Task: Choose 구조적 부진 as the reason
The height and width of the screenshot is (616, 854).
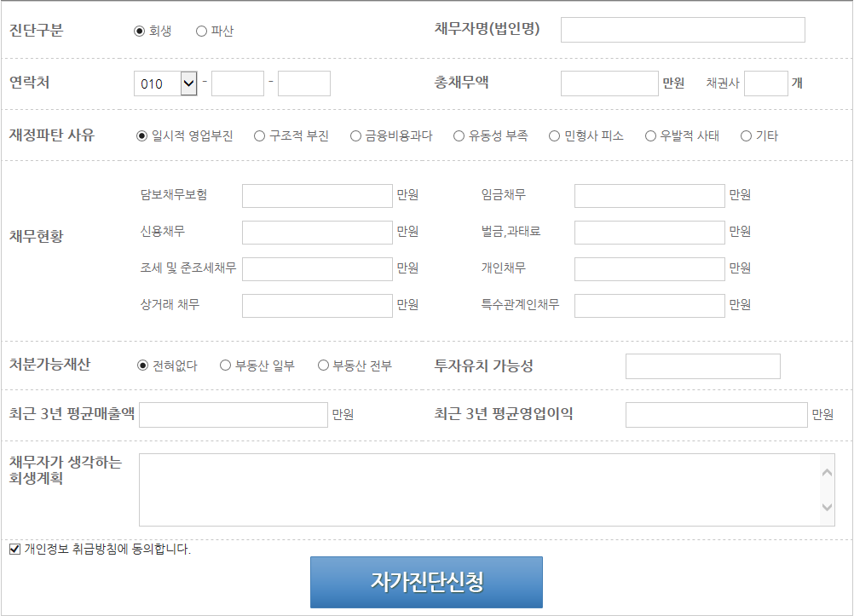Action: click(x=260, y=136)
